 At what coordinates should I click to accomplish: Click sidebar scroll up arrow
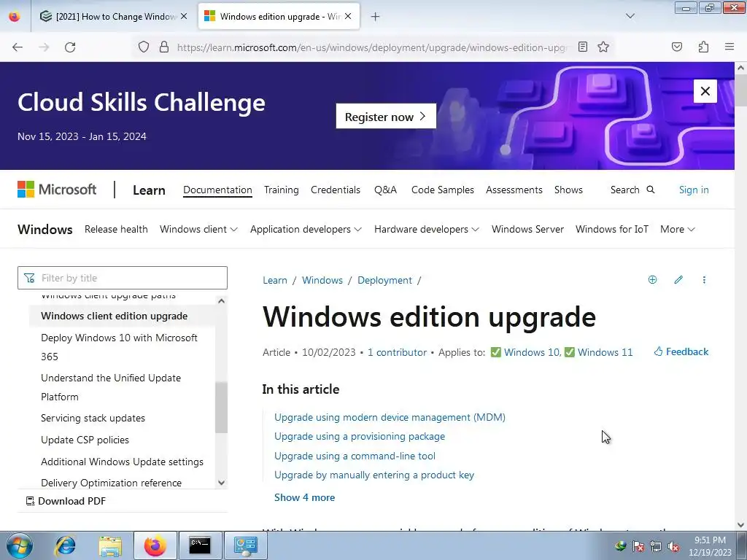221,301
